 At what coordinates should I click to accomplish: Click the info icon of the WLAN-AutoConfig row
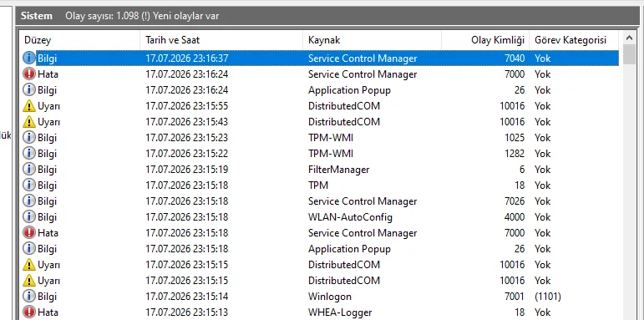[x=28, y=217]
